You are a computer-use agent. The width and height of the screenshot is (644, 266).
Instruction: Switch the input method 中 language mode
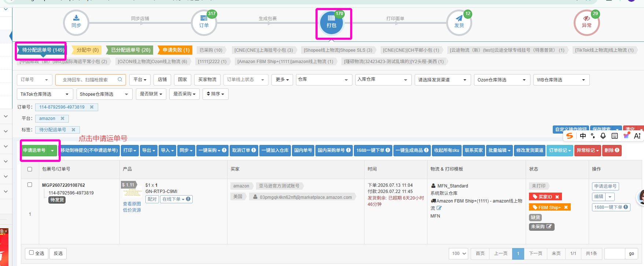583,136
